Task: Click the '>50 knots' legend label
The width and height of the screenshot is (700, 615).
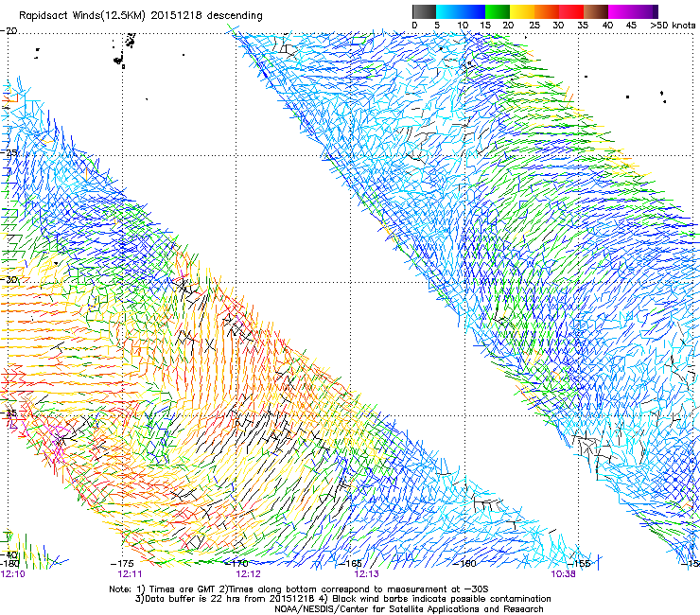Action: tap(673, 26)
